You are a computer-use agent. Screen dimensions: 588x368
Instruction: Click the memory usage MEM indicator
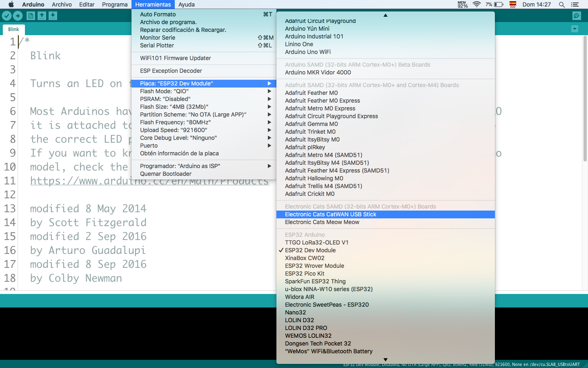click(x=462, y=4)
